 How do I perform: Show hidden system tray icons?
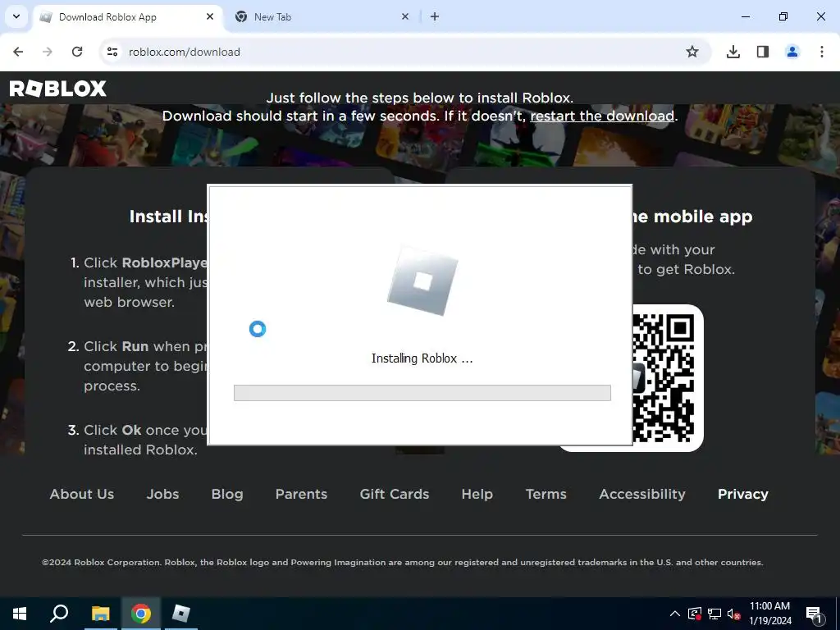coord(675,614)
